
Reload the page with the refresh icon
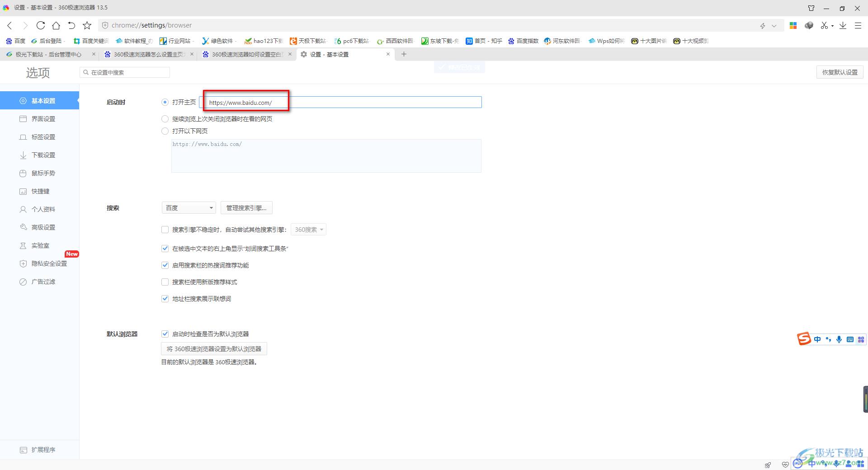(41, 25)
